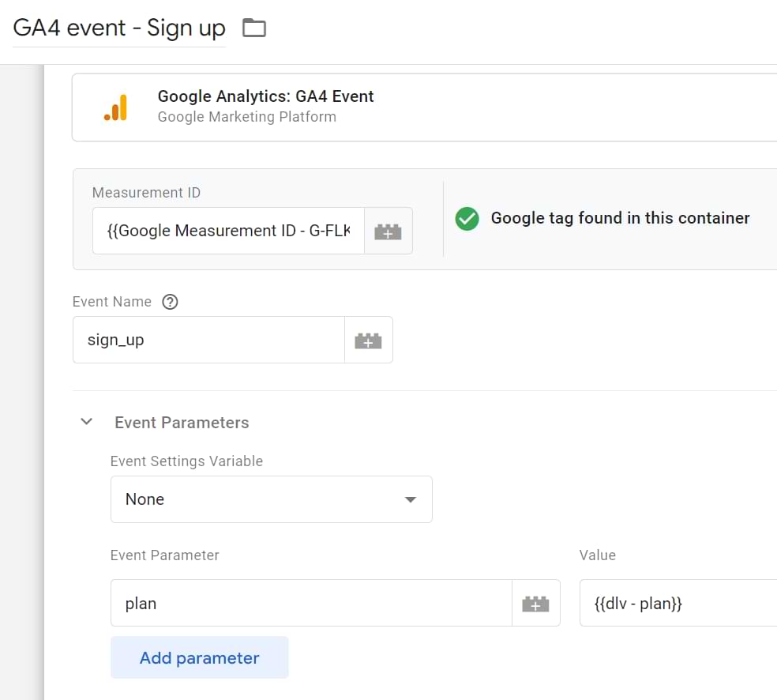Screen dimensions: 777x700
Task: Click the Add parameter button
Action: point(200,657)
